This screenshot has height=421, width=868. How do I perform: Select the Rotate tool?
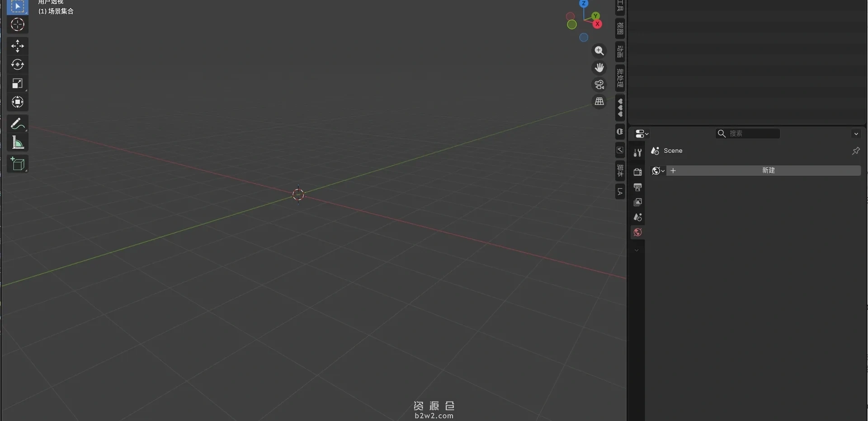(17, 64)
